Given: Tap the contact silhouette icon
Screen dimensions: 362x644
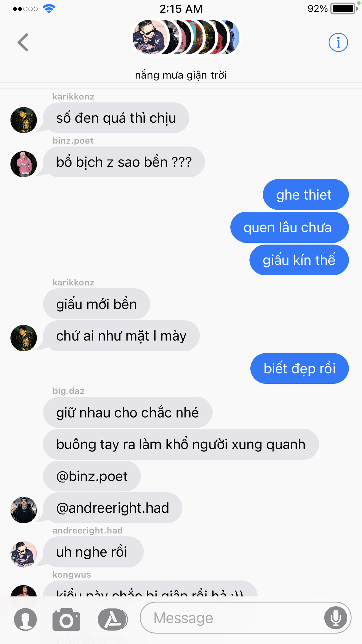Looking at the screenshot, I should [25, 619].
